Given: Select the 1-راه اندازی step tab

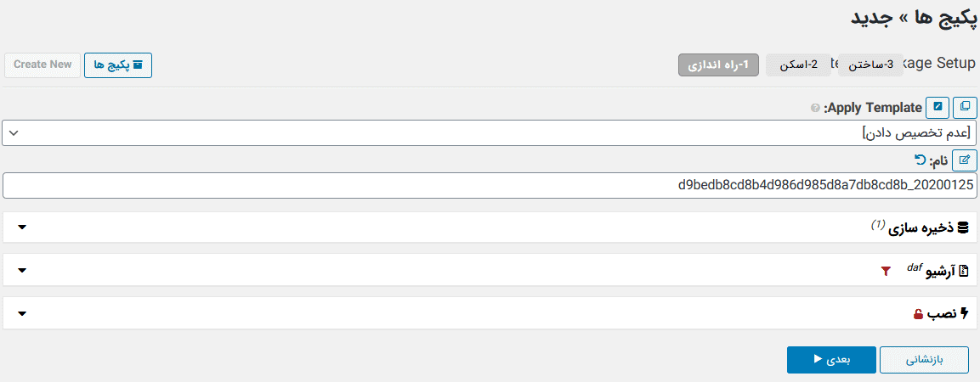Looking at the screenshot, I should pos(719,65).
